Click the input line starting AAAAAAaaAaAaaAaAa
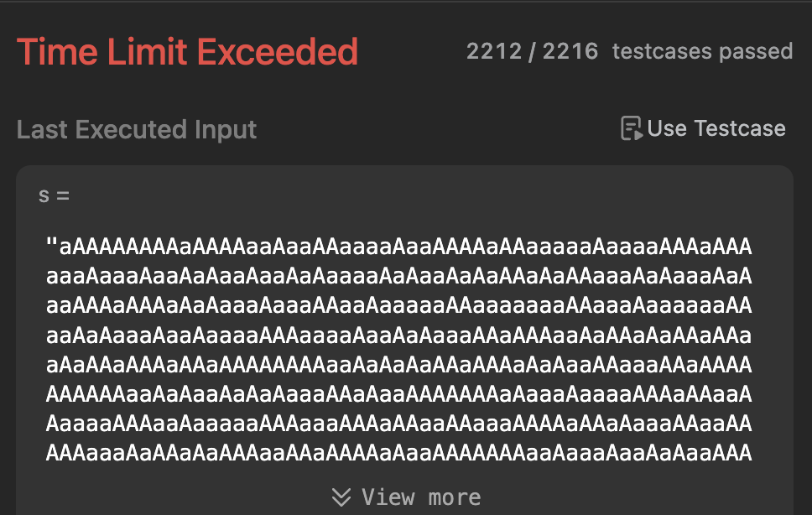Screen dimensions: 812x515 pos(398,394)
